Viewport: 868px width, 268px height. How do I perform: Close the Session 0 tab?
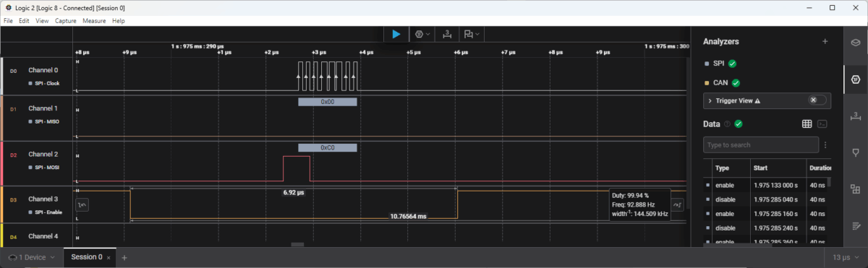(109, 258)
